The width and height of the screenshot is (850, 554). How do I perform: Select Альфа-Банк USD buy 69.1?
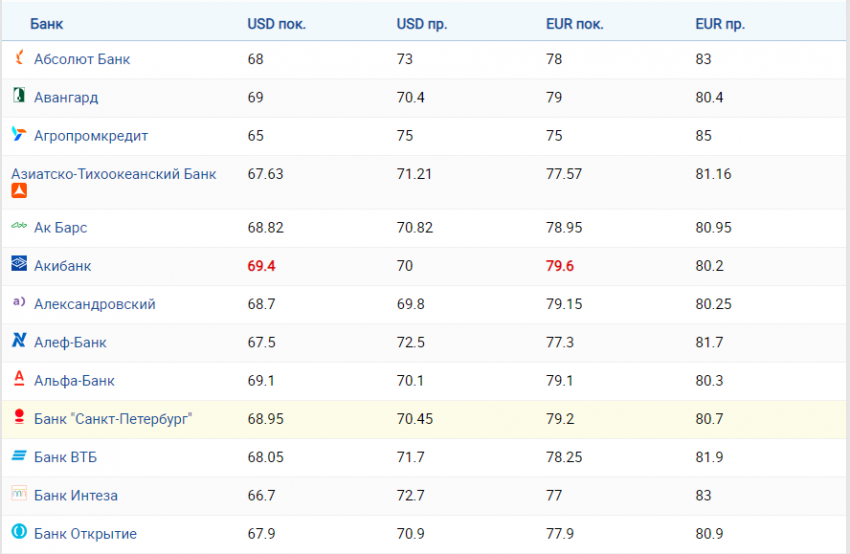tap(261, 381)
